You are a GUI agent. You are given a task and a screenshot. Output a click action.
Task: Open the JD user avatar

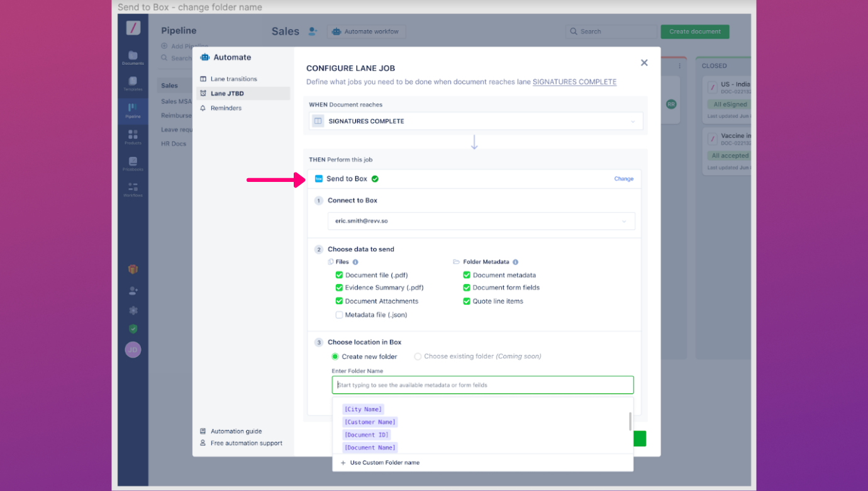[x=133, y=350]
